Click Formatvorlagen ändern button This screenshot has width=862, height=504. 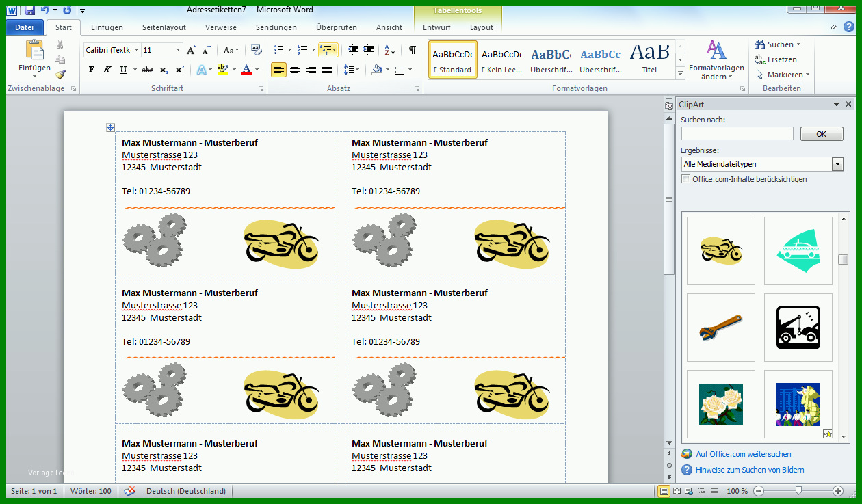pyautogui.click(x=716, y=61)
